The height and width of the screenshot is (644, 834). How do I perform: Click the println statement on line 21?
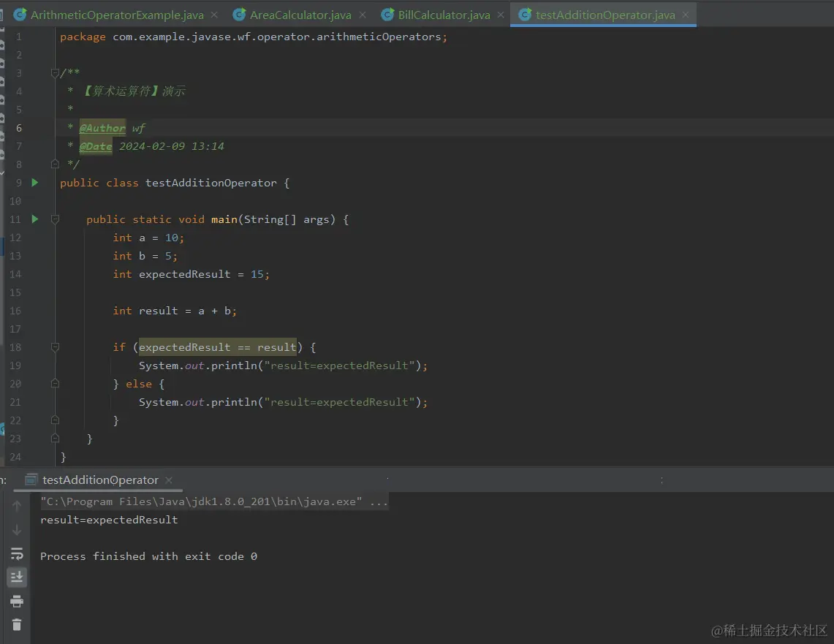coord(283,402)
